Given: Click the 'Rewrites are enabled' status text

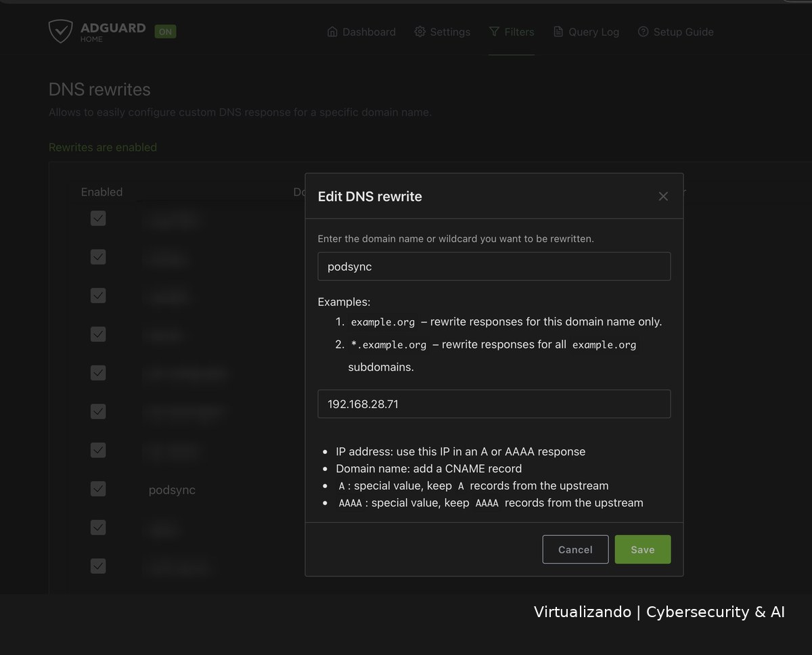Looking at the screenshot, I should 103,148.
